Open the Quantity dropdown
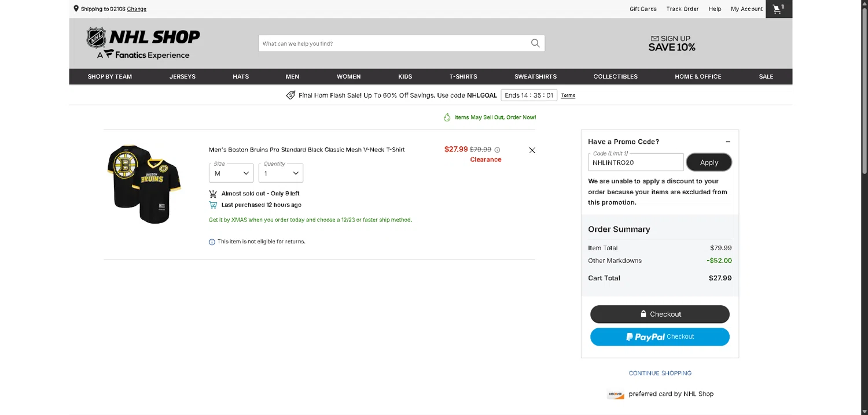The height and width of the screenshot is (415, 868). [281, 173]
